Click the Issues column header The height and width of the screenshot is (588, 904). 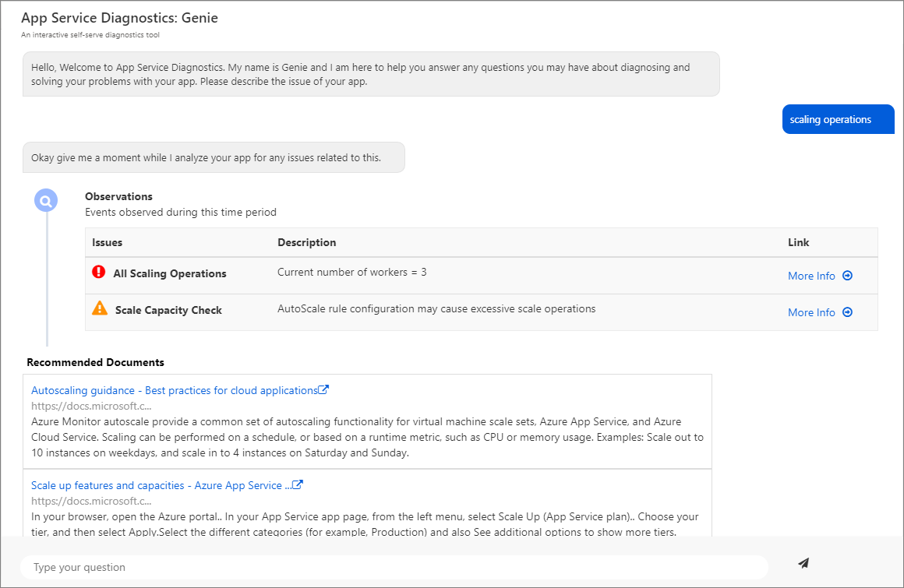(x=108, y=242)
